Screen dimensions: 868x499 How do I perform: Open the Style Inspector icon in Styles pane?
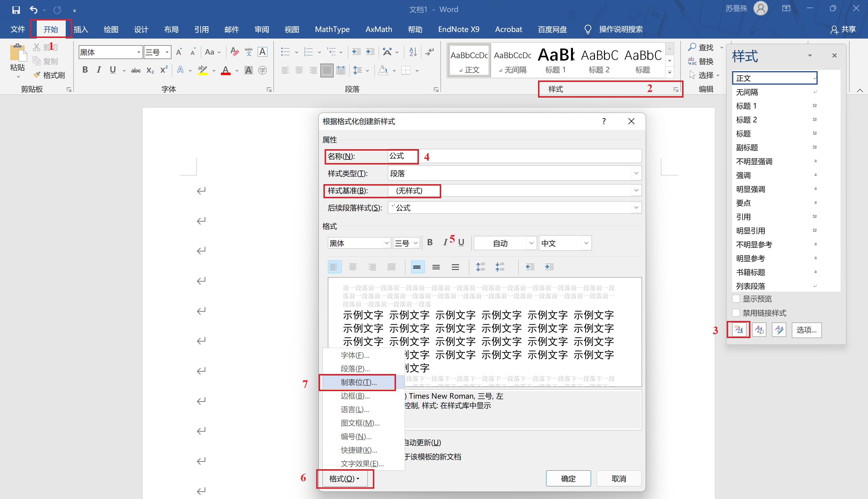[x=759, y=330]
